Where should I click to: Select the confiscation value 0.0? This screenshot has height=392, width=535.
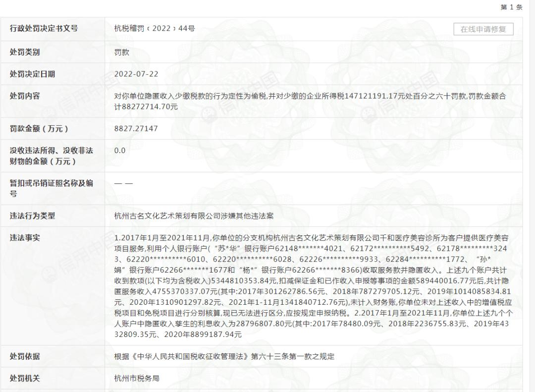point(119,150)
